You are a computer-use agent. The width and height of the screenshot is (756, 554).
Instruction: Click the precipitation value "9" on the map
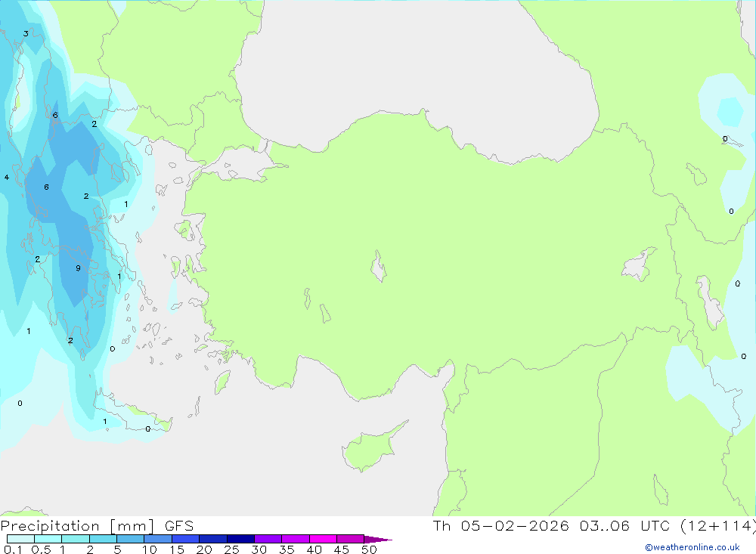78,268
